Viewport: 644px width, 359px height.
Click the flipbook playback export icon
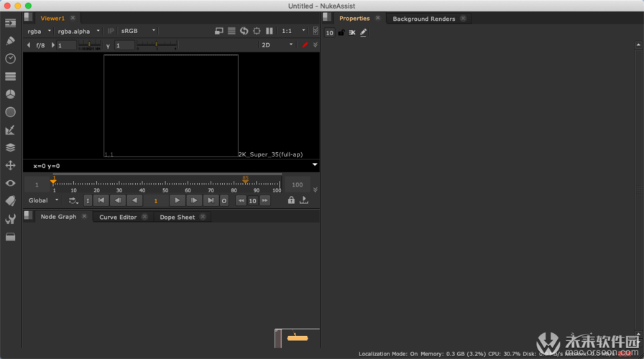click(x=304, y=200)
